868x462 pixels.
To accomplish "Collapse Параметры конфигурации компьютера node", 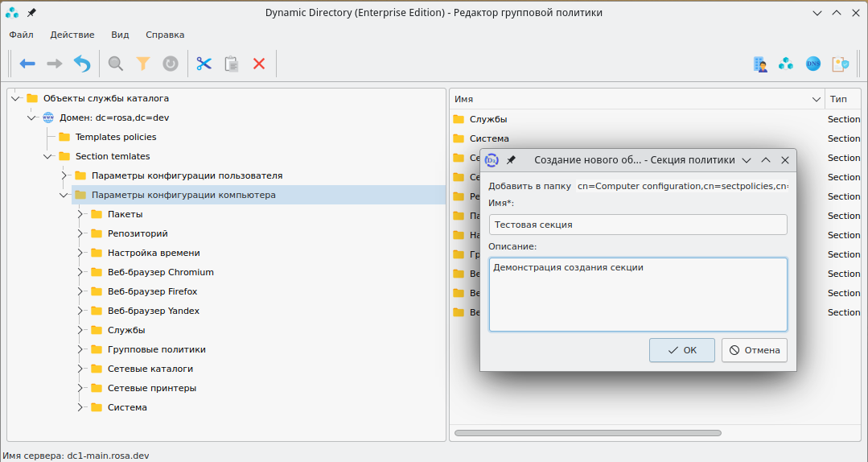I will 64,195.
